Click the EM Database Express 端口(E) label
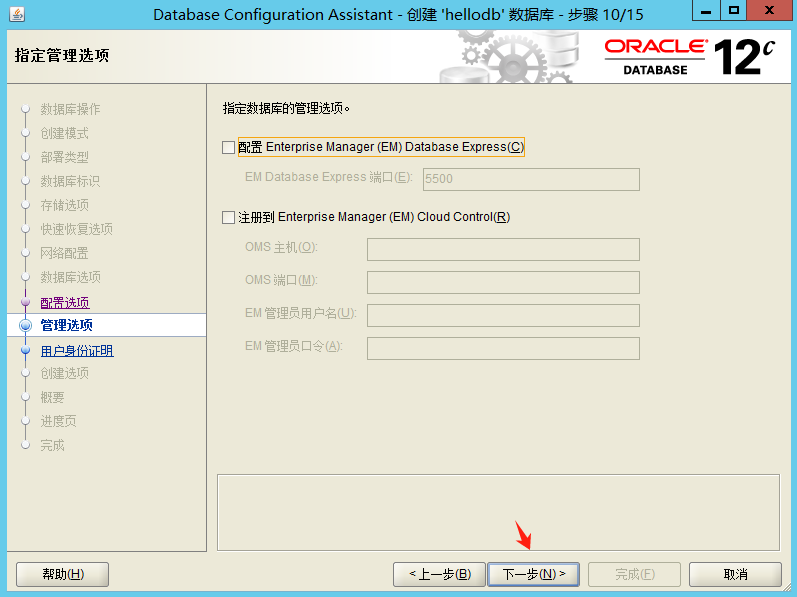797x597 pixels. tap(329, 177)
